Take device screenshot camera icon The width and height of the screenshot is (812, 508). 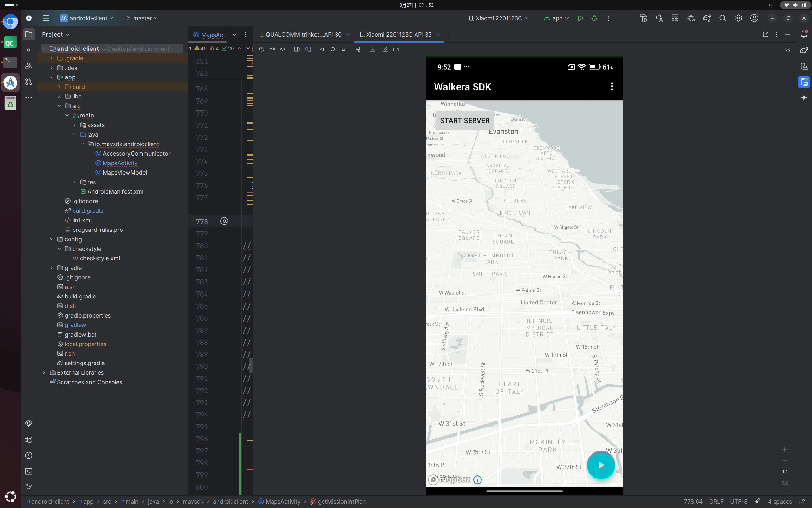(x=385, y=50)
